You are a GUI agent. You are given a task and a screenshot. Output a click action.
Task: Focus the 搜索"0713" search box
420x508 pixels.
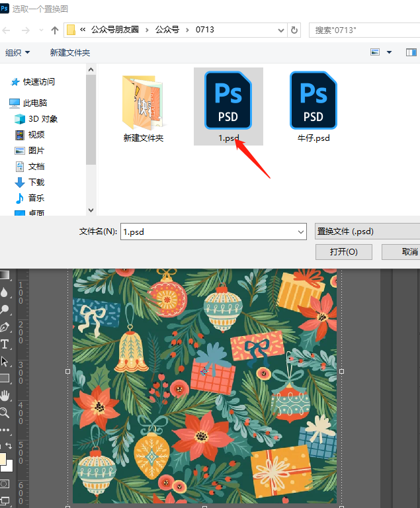coord(364,30)
